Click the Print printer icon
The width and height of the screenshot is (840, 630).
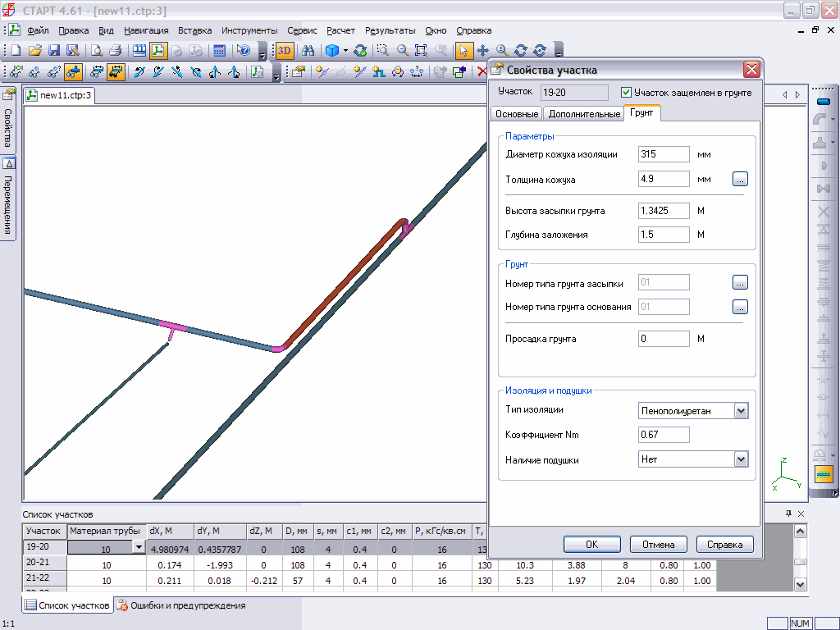click(116, 50)
